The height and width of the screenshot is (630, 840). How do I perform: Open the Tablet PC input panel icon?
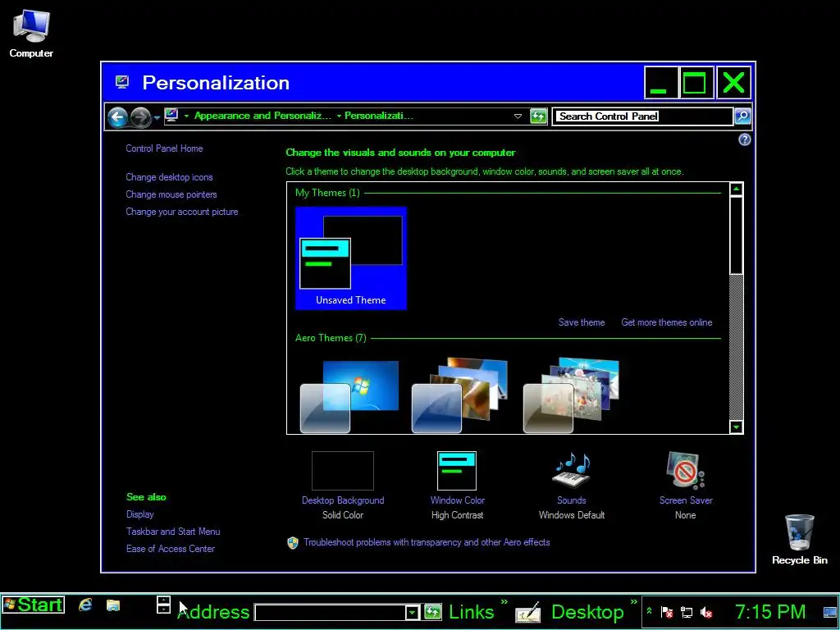point(527,612)
